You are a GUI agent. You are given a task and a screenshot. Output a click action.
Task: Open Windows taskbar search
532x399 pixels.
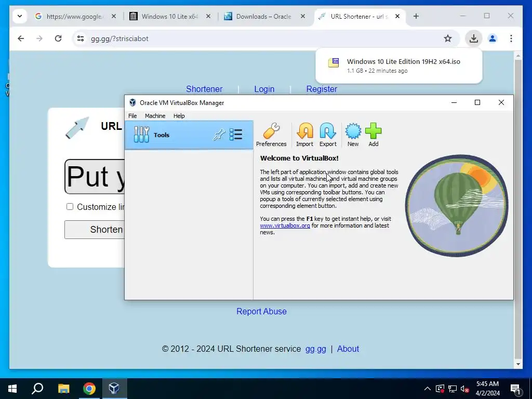[x=37, y=389]
